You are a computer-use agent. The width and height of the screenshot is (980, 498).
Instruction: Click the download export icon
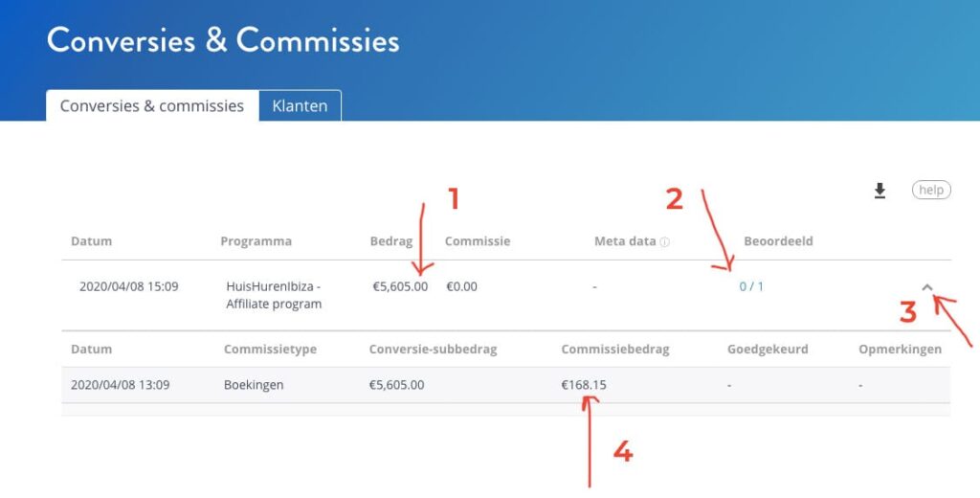click(x=880, y=192)
